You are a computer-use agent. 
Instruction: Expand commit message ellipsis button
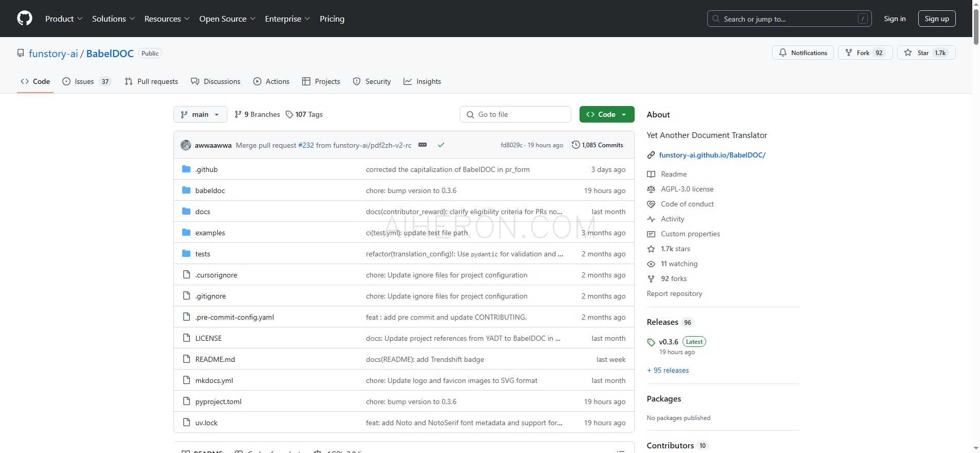pos(423,145)
